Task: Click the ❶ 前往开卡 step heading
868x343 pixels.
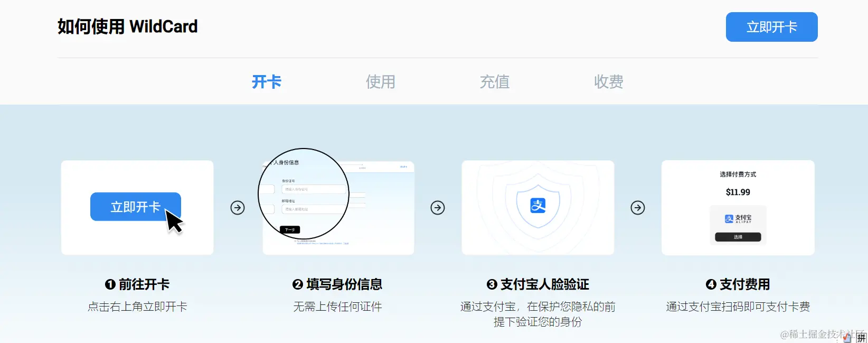Action: 137,284
